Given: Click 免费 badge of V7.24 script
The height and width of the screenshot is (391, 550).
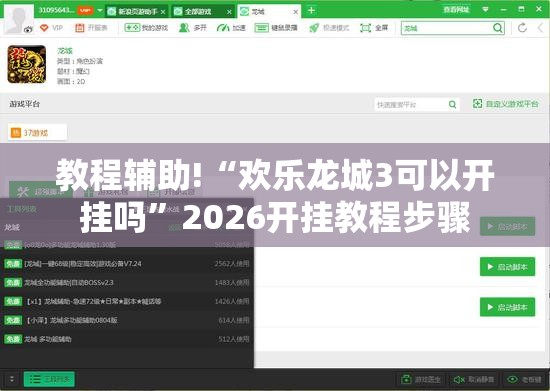Looking at the screenshot, I should pyautogui.click(x=13, y=264).
